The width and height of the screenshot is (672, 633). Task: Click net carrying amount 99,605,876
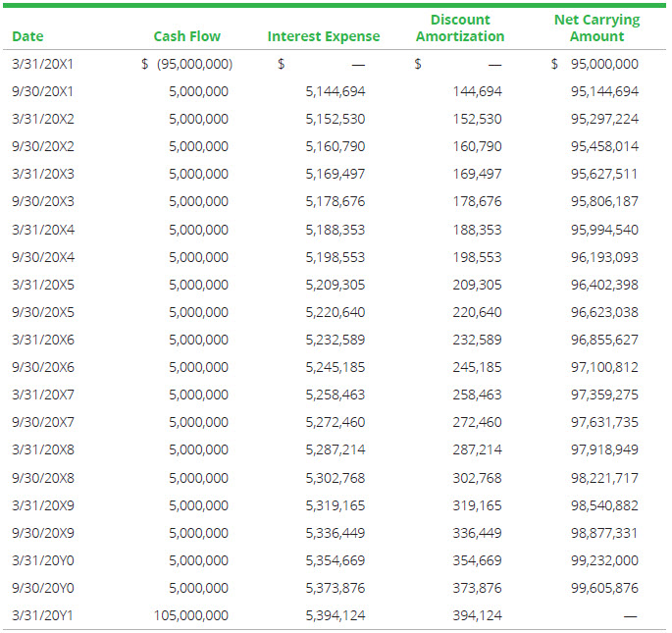point(603,588)
